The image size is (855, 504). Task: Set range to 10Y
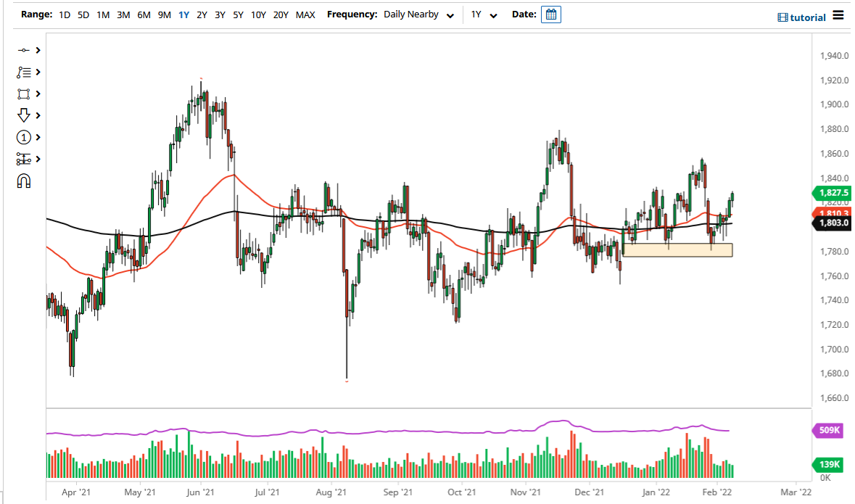(258, 15)
